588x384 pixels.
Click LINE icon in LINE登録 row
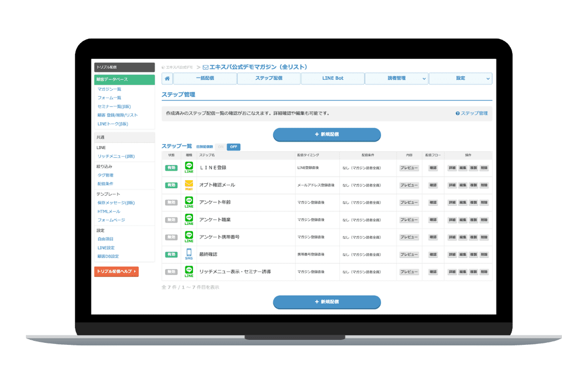(x=189, y=168)
